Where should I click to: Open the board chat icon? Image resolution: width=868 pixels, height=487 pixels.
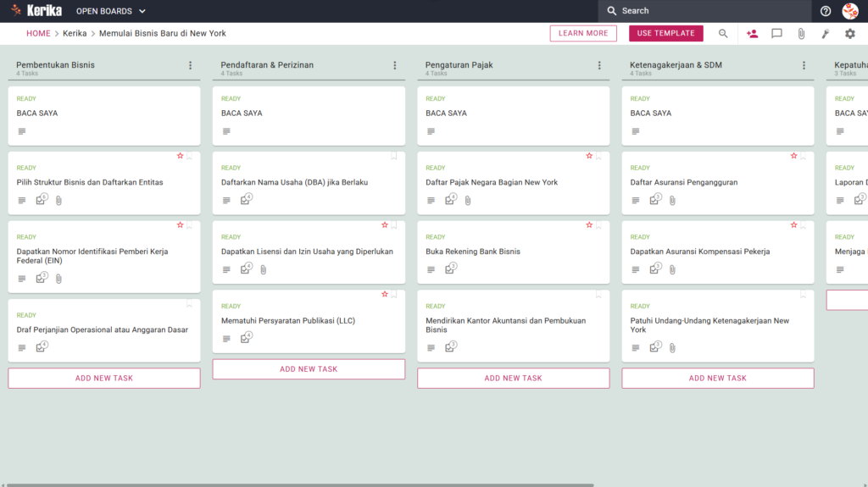[776, 34]
